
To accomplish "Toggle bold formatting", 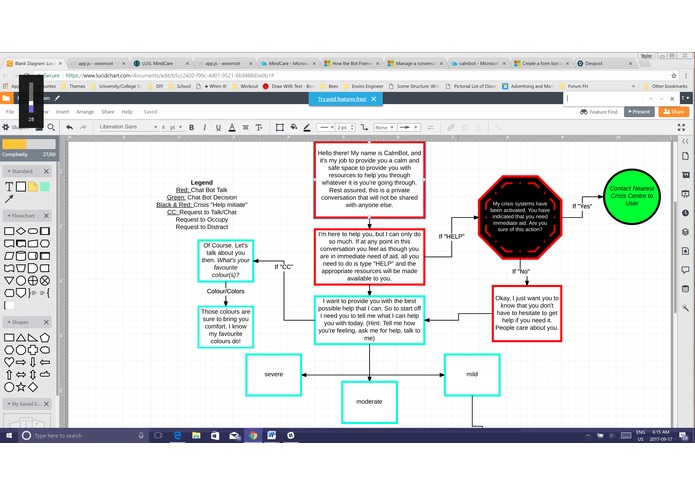I will (x=191, y=128).
